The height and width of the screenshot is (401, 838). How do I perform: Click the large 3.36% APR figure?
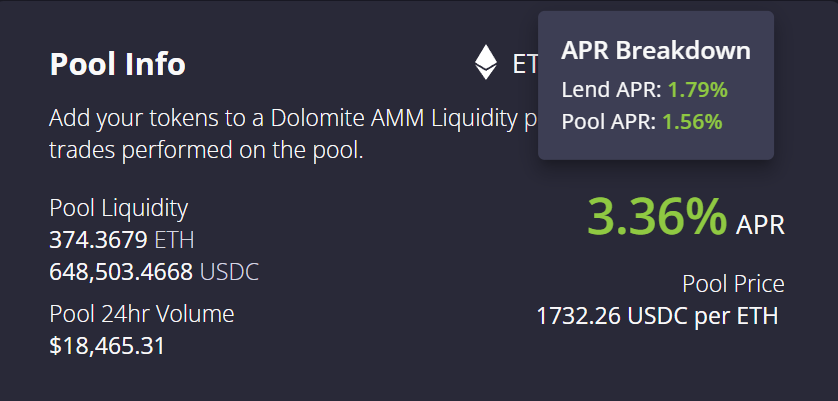656,217
